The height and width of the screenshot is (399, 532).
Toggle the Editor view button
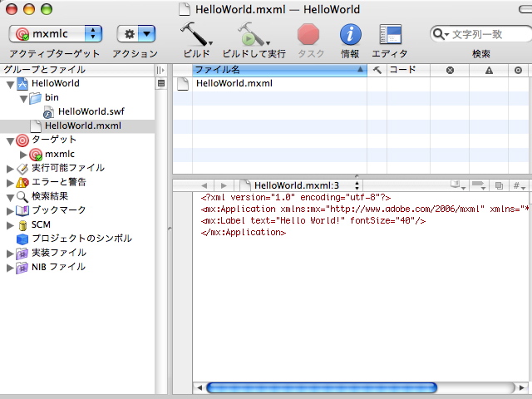pos(390,34)
